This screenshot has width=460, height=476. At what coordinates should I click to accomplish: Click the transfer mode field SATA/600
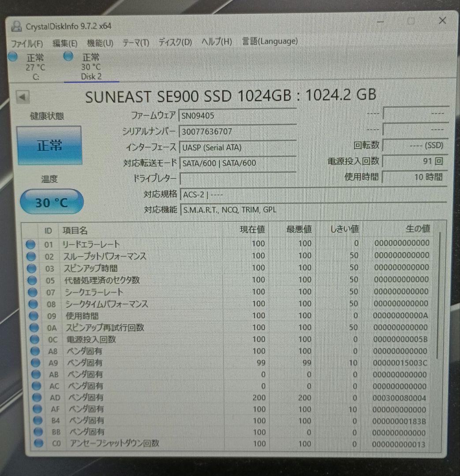238,164
